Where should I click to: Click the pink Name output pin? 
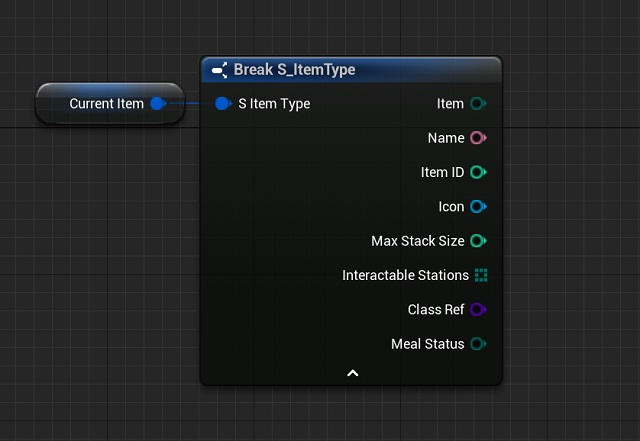[478, 138]
